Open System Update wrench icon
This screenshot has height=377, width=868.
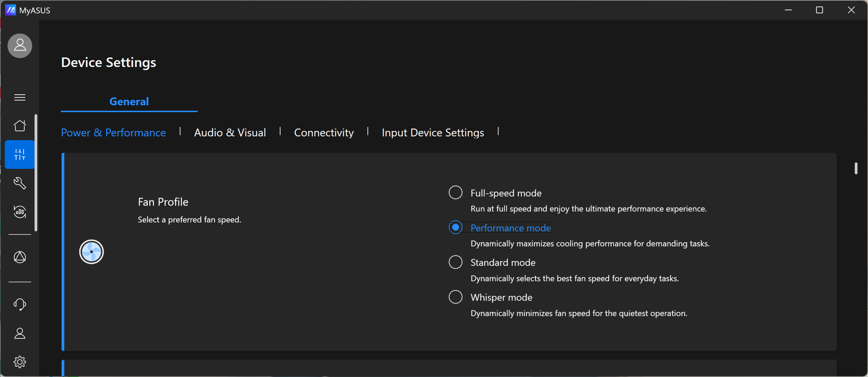pyautogui.click(x=20, y=183)
